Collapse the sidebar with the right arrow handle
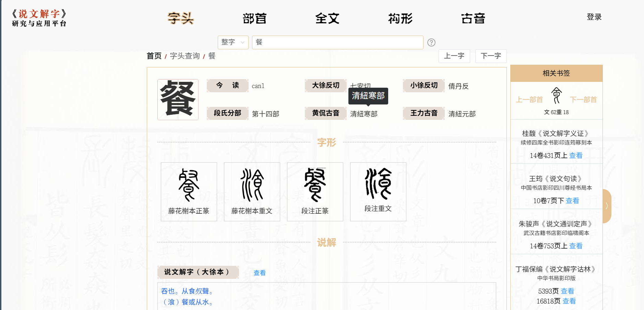Screen dimensions: 644x310 coord(607,206)
